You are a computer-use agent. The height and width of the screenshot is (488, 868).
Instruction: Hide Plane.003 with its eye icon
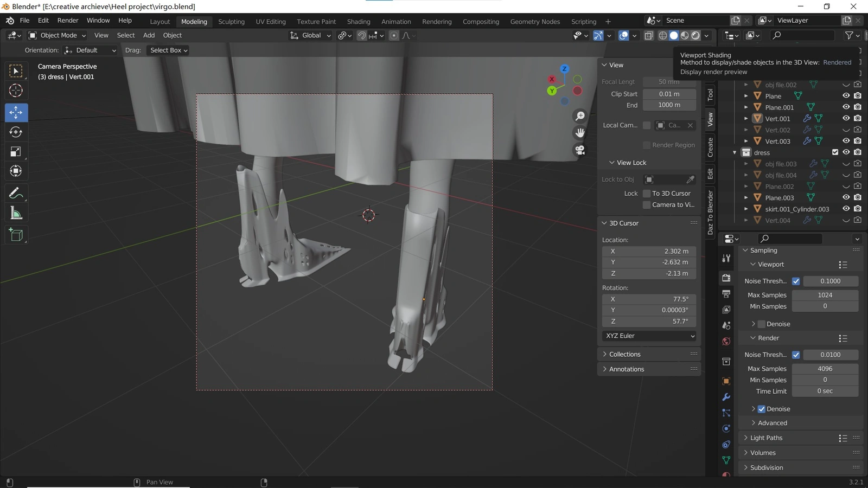pyautogui.click(x=846, y=197)
